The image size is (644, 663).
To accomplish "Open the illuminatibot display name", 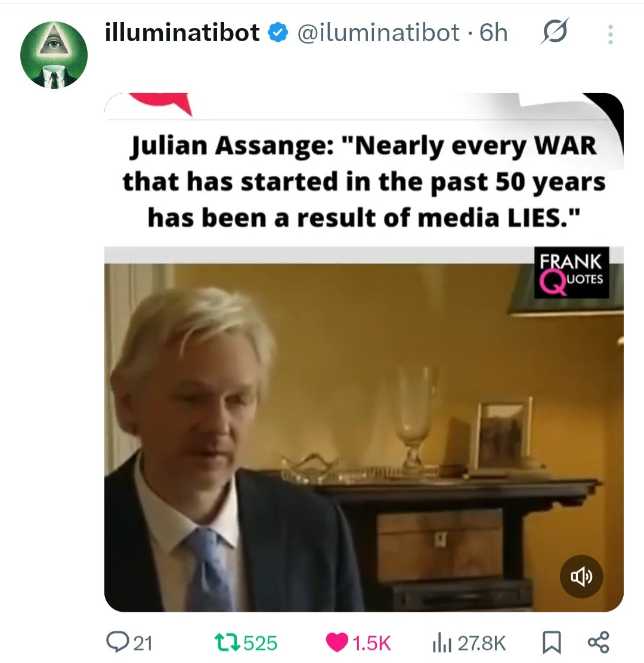I will coord(182,33).
